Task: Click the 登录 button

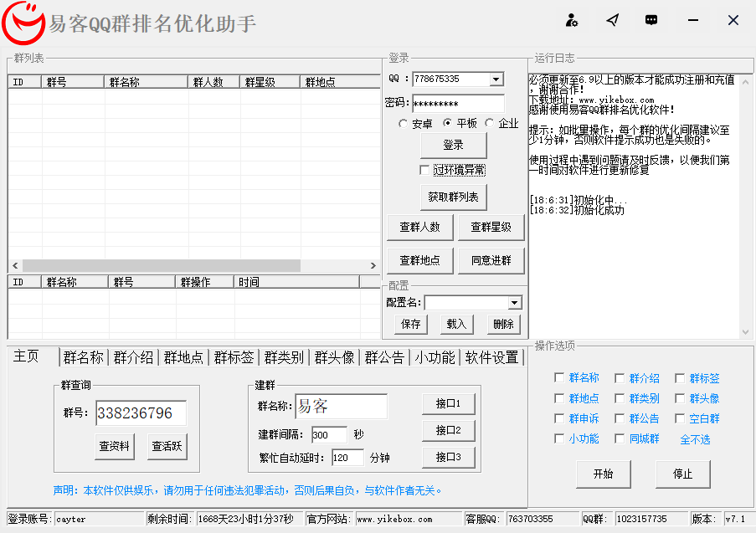Action: [x=453, y=144]
